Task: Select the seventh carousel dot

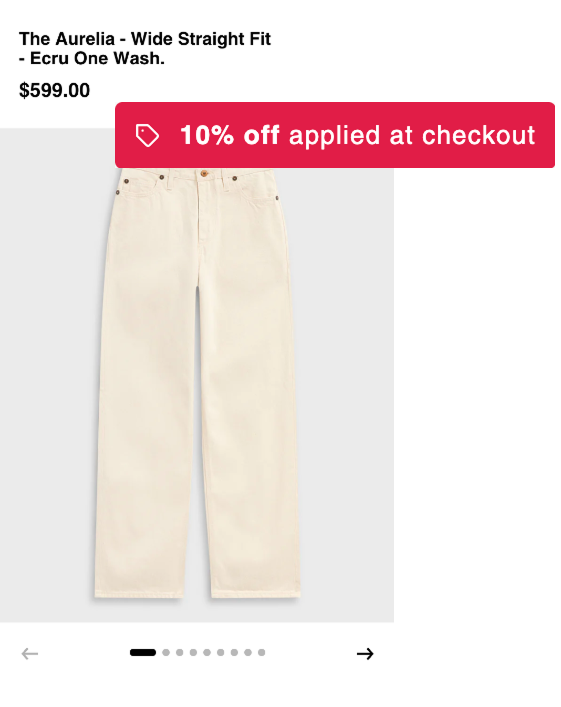Action: click(x=234, y=652)
